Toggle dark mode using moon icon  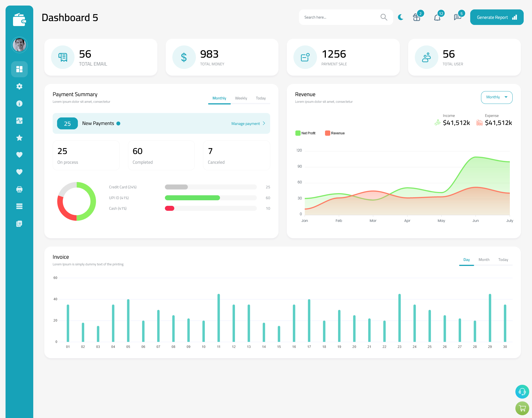tap(401, 17)
